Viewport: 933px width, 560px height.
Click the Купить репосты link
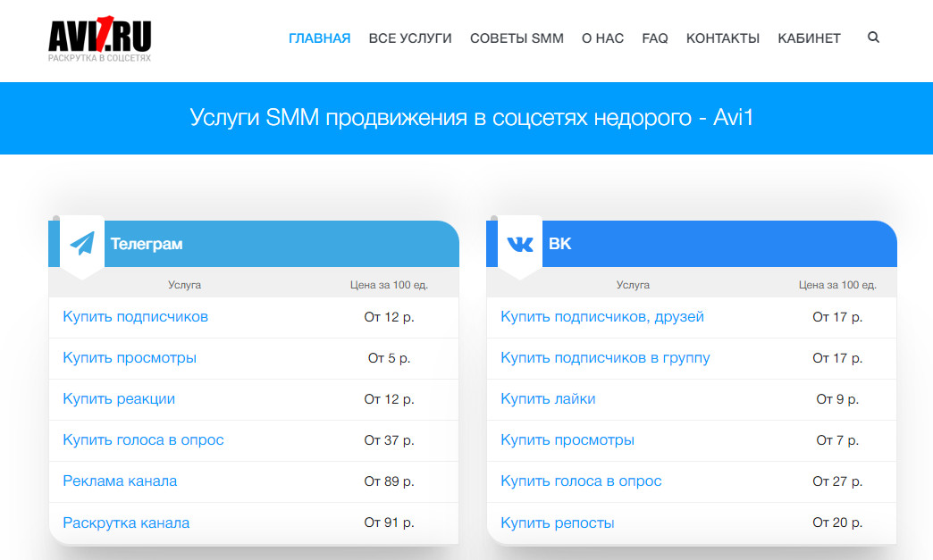[558, 522]
